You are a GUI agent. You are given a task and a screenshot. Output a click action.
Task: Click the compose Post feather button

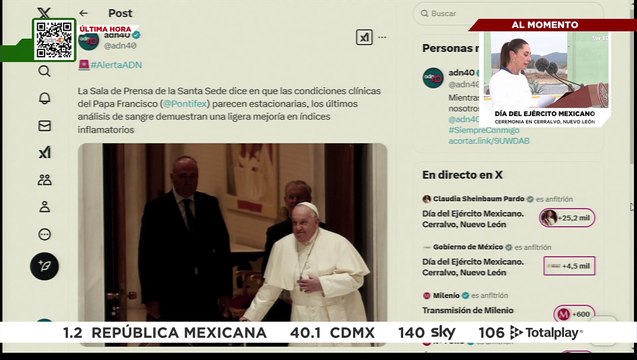point(44,266)
